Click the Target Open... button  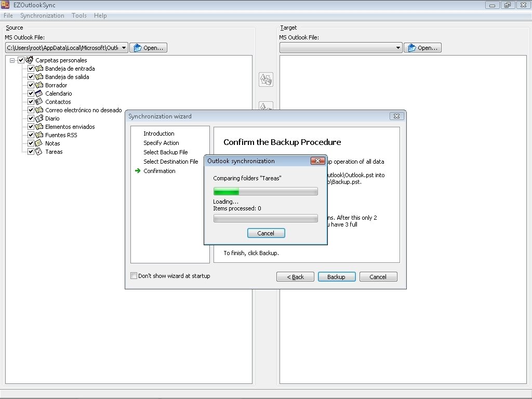click(x=422, y=48)
